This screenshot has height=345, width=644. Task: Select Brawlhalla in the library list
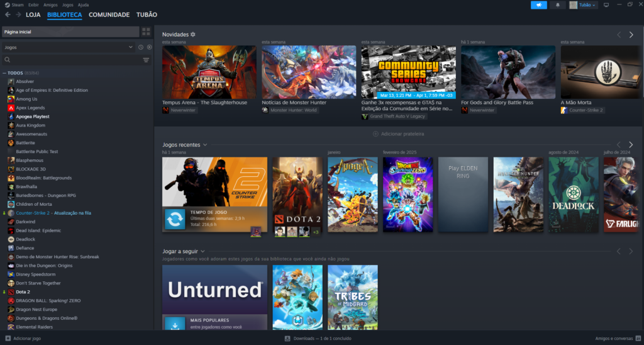pos(26,187)
